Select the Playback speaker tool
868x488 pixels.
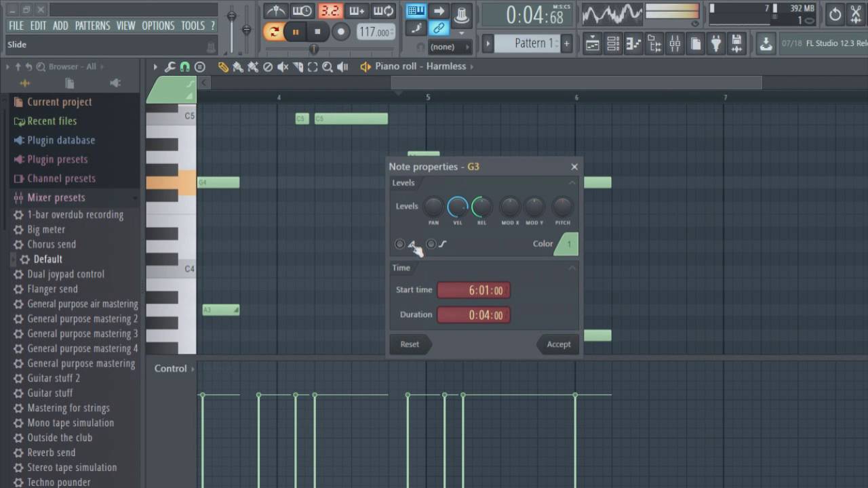point(342,66)
